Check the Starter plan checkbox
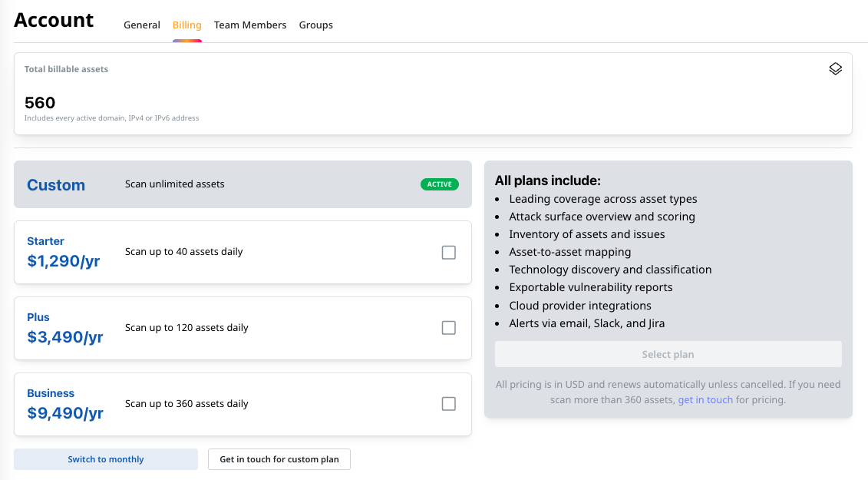 tap(448, 252)
